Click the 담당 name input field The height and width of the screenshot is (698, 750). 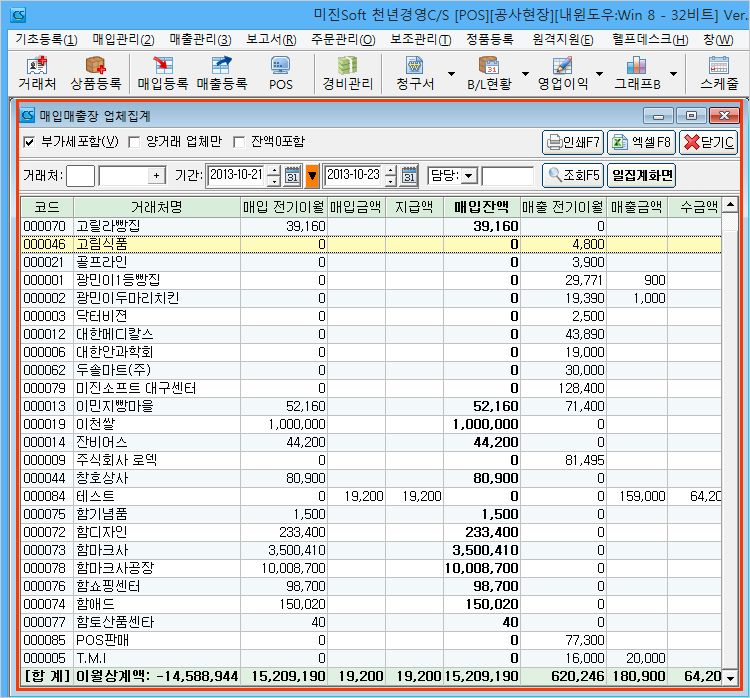[x=507, y=176]
